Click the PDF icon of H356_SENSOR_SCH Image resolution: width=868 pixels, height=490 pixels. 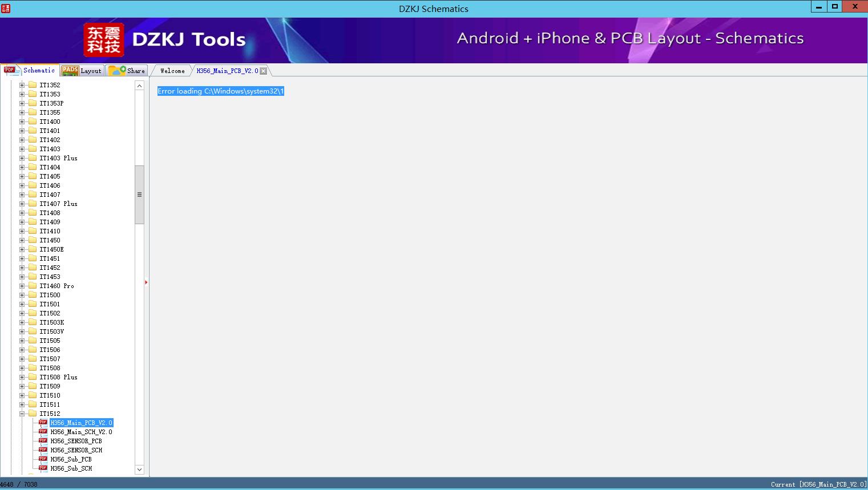tap(43, 450)
